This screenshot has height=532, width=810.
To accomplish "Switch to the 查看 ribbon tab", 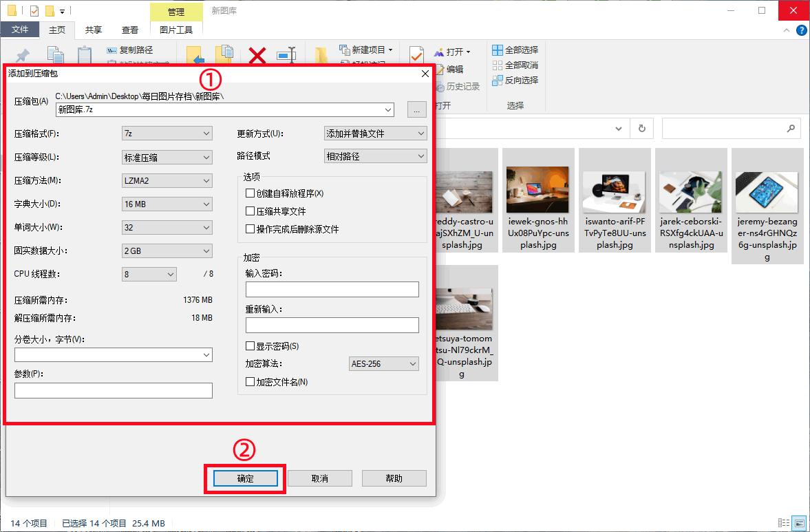I will click(129, 30).
